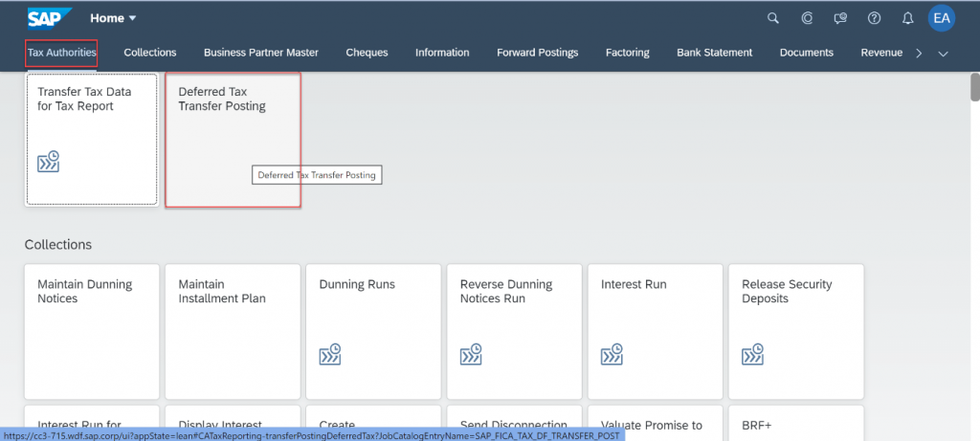Click the Collections section heading
The image size is (980, 441).
[x=58, y=244]
